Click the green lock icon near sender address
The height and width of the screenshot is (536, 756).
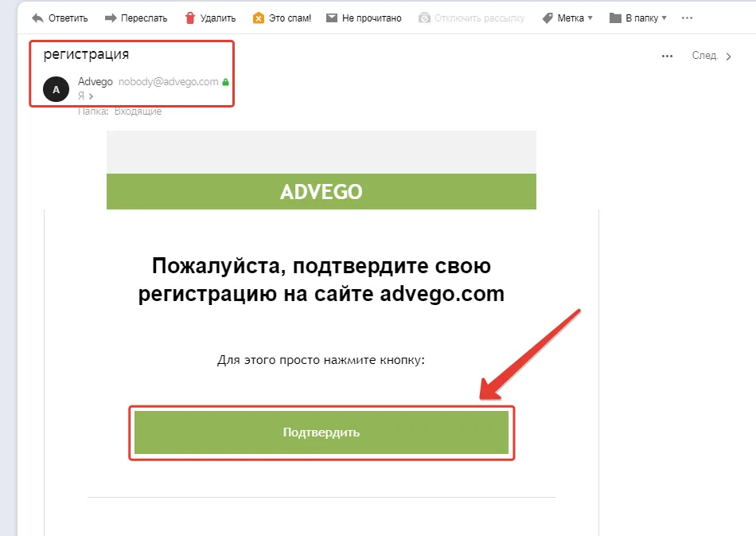click(x=224, y=81)
